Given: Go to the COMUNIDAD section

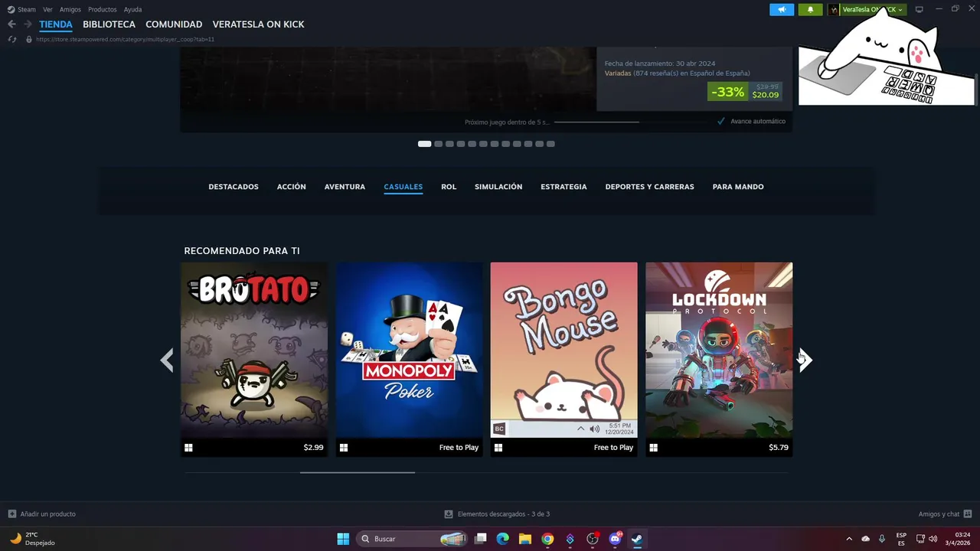Looking at the screenshot, I should click(174, 24).
